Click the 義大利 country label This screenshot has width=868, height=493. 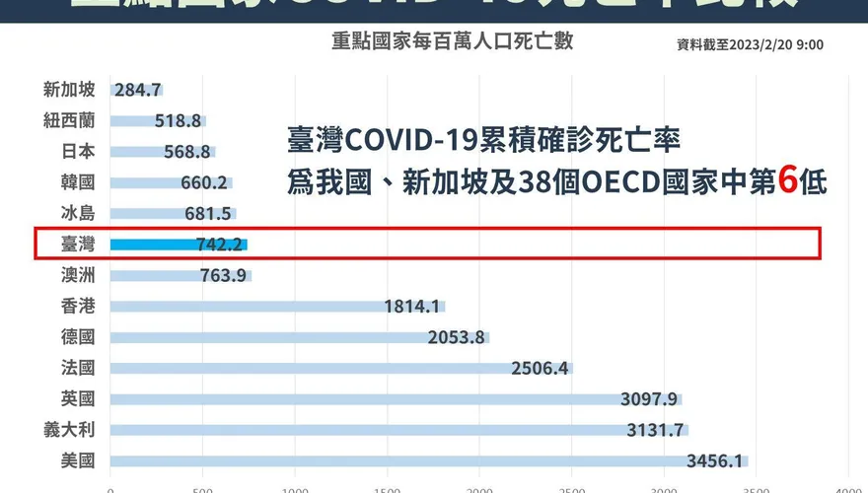pos(69,430)
